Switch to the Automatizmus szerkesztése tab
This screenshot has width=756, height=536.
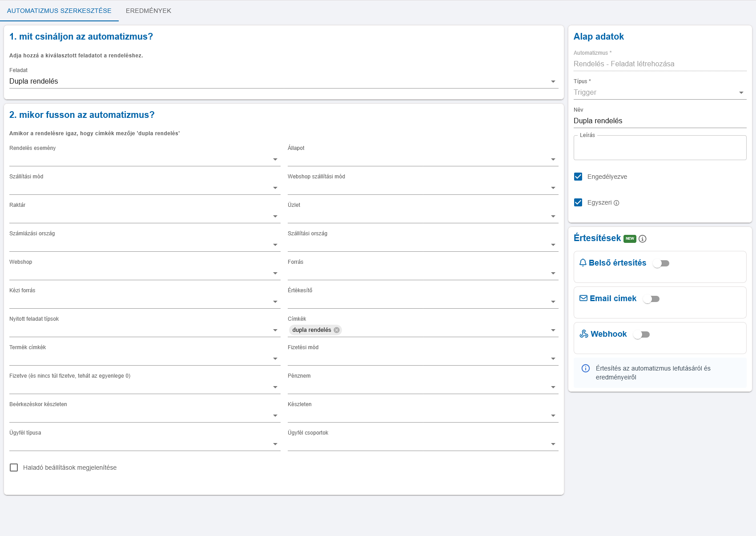click(x=59, y=11)
